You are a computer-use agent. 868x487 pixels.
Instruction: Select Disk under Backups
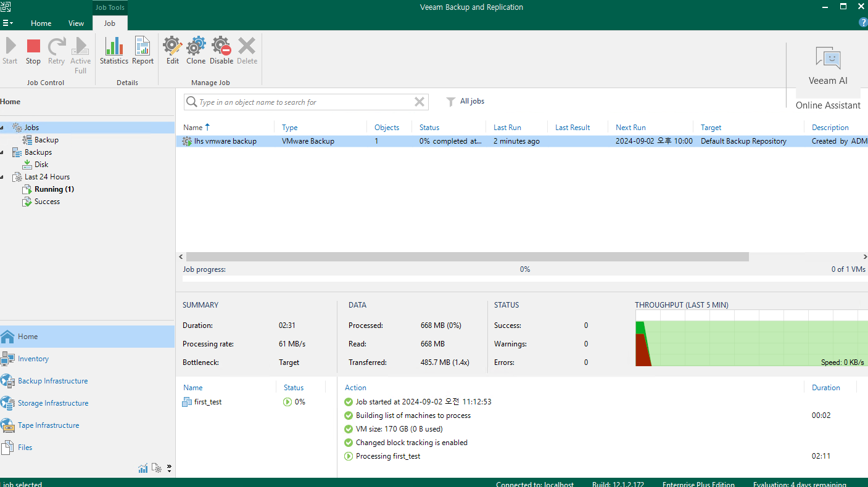tap(41, 165)
